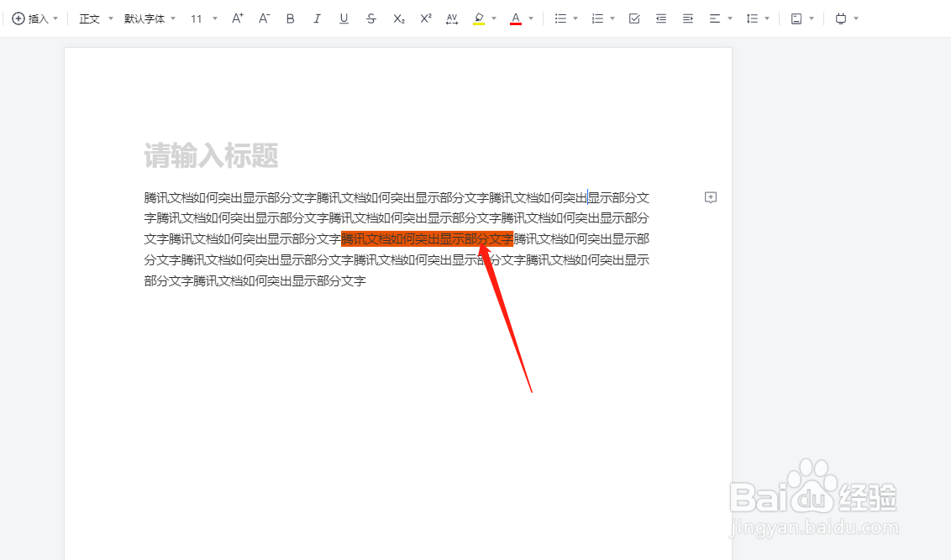
Task: Insert a bulleted list
Action: coord(560,18)
